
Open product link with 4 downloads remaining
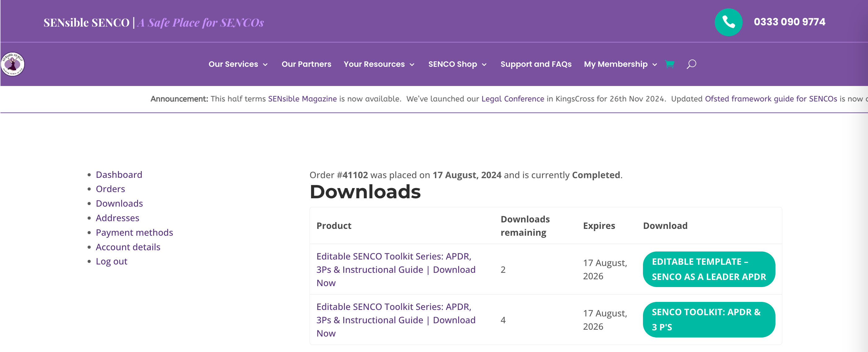click(x=396, y=320)
